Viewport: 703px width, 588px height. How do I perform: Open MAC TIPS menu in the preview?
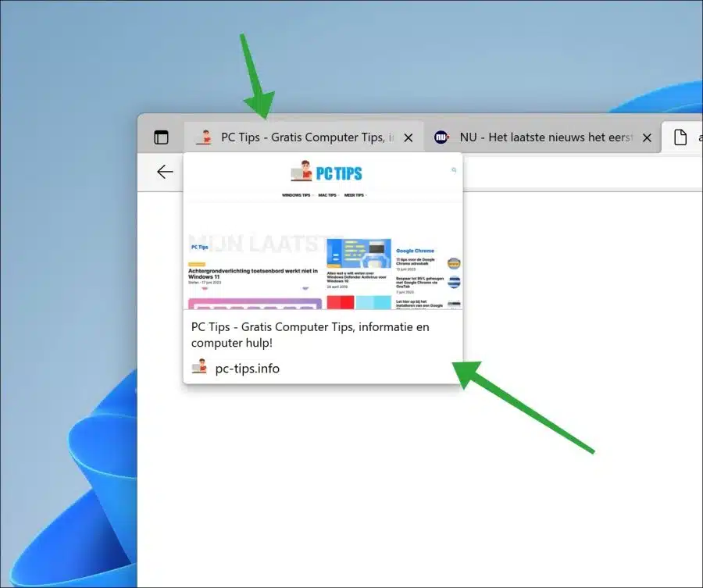328,195
